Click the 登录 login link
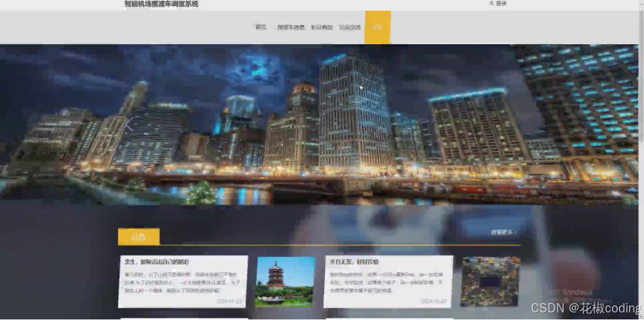 click(x=501, y=3)
